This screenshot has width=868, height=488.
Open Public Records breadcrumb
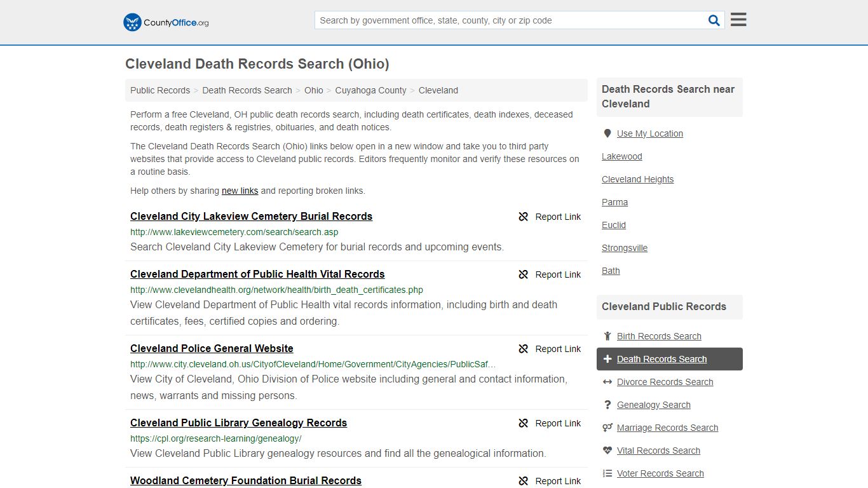(160, 90)
